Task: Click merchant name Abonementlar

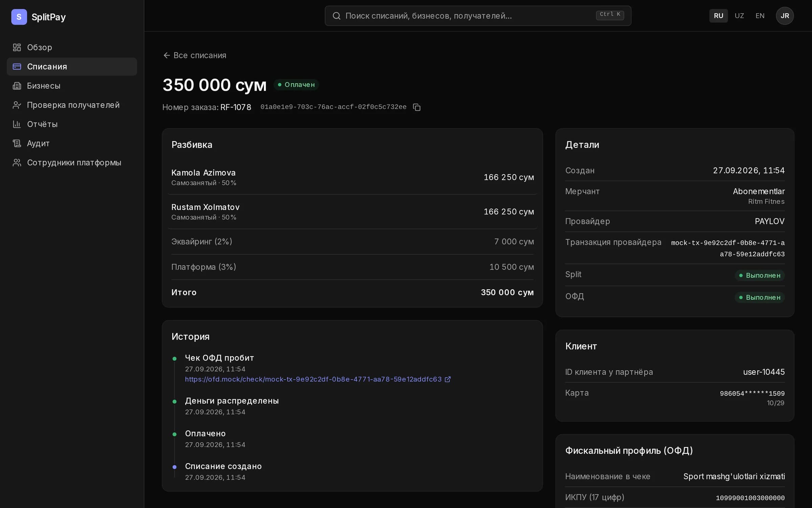Action: coord(759,192)
